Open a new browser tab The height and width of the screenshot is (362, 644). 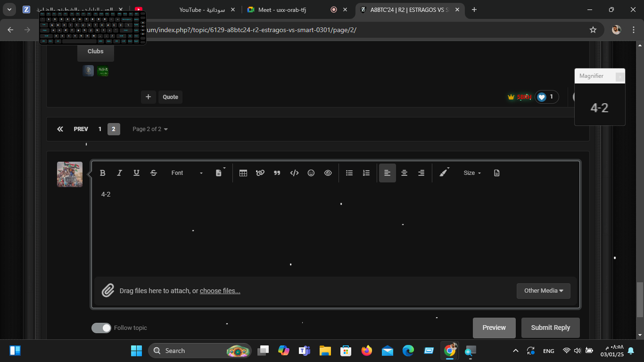coord(474,10)
